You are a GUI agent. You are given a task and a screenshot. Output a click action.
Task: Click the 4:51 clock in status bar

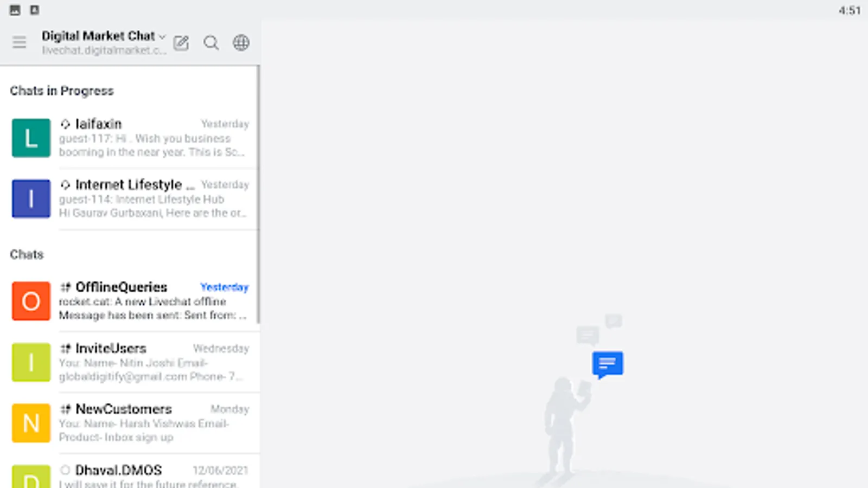850,10
